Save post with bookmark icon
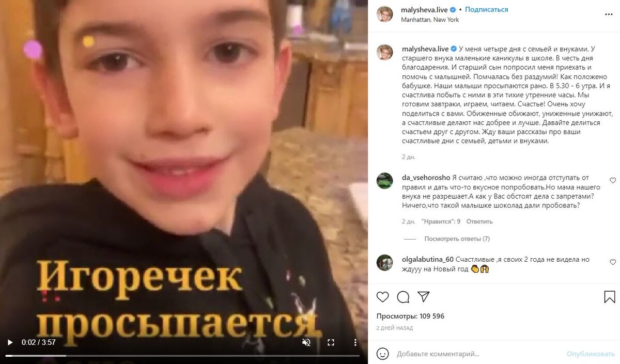This screenshot has width=620, height=364. click(x=610, y=297)
